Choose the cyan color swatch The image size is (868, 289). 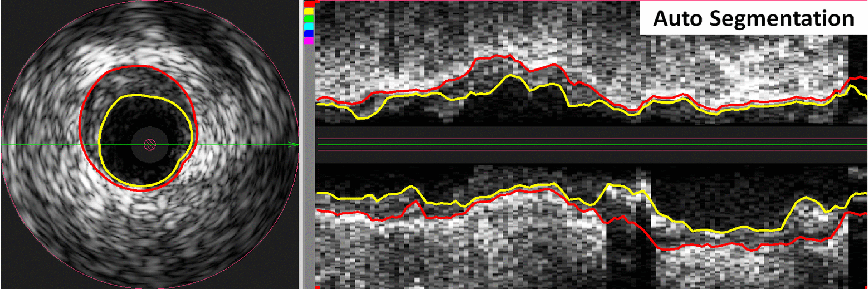[x=308, y=26]
